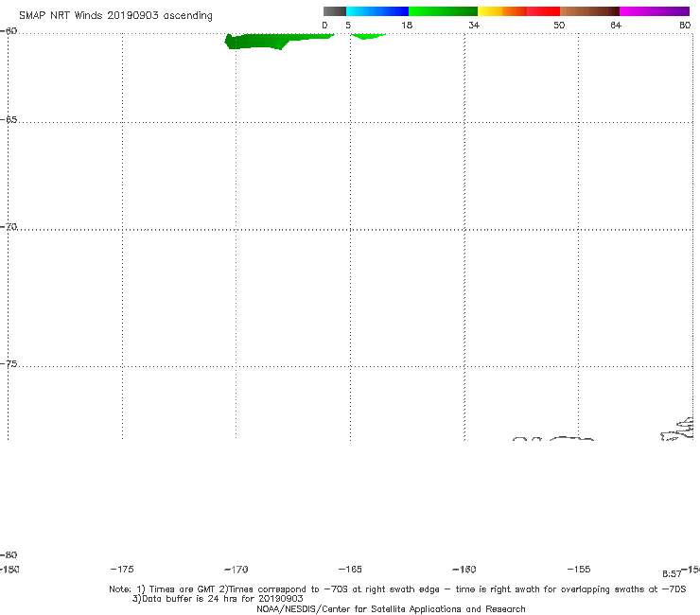The width and height of the screenshot is (700, 615).
Task: Click the longitude label '-170'
Action: tap(236, 569)
